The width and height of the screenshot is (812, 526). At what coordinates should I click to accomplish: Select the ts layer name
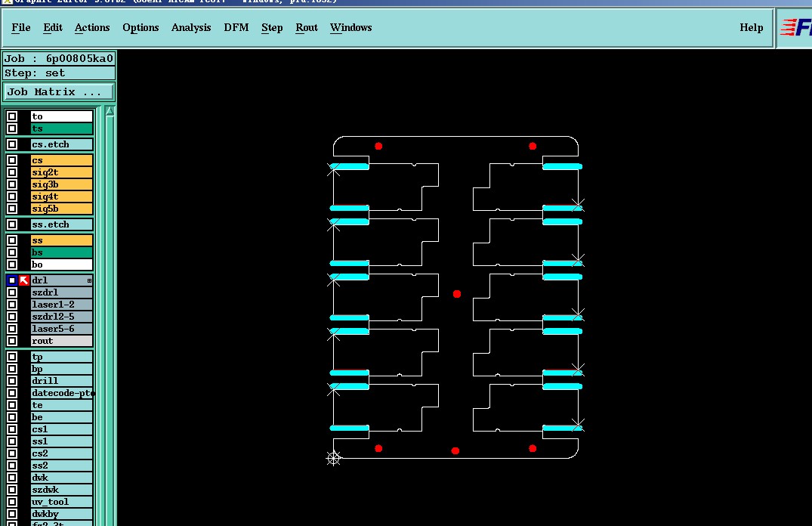62,128
